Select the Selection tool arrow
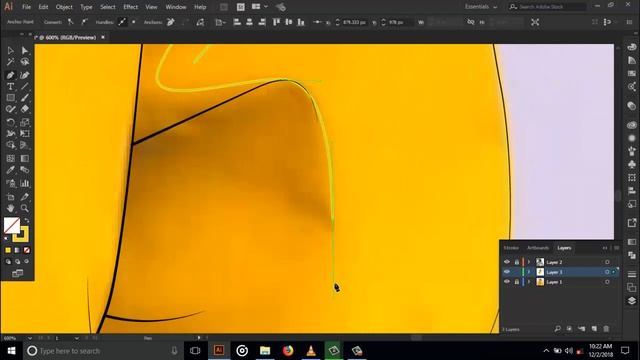640x360 pixels. pyautogui.click(x=11, y=51)
